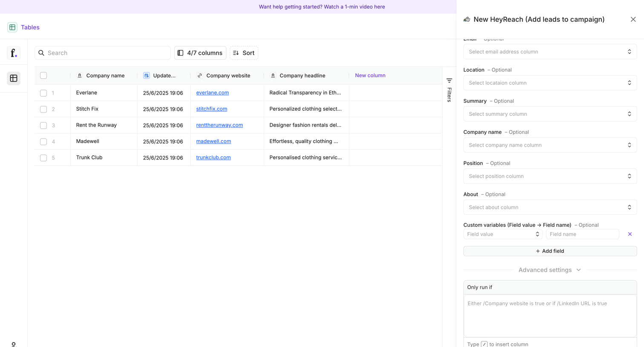Click the Everlane company name cell

pyautogui.click(x=104, y=93)
